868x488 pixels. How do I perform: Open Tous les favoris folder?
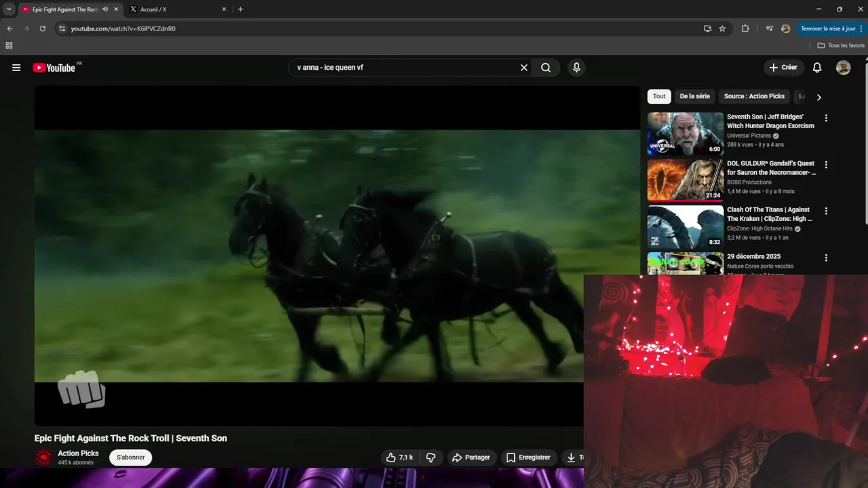(x=841, y=45)
